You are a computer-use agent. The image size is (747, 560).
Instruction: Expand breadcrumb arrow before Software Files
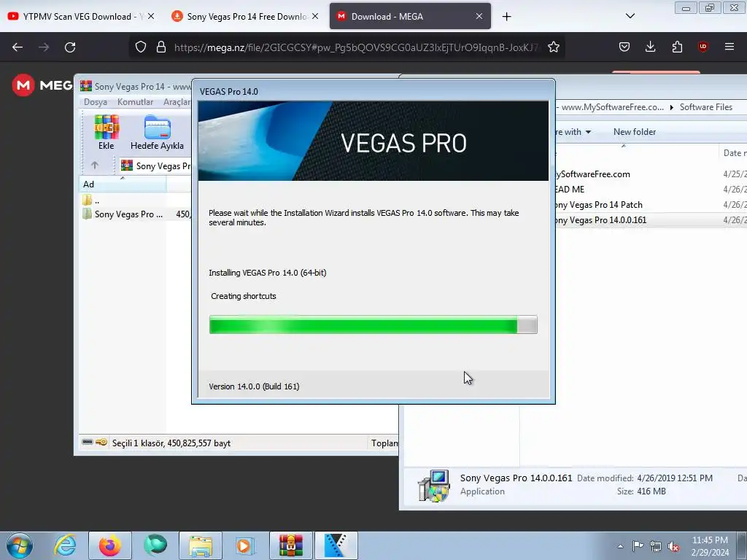point(672,108)
